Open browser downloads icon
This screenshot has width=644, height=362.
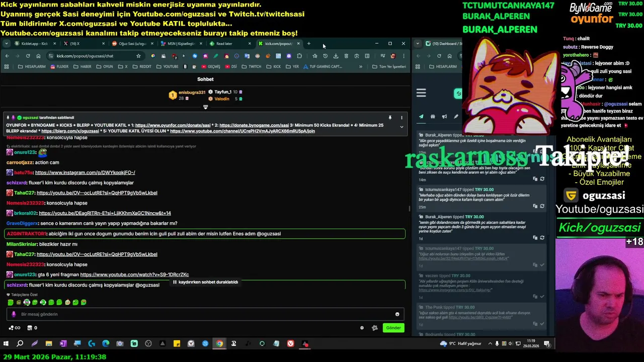[336, 56]
